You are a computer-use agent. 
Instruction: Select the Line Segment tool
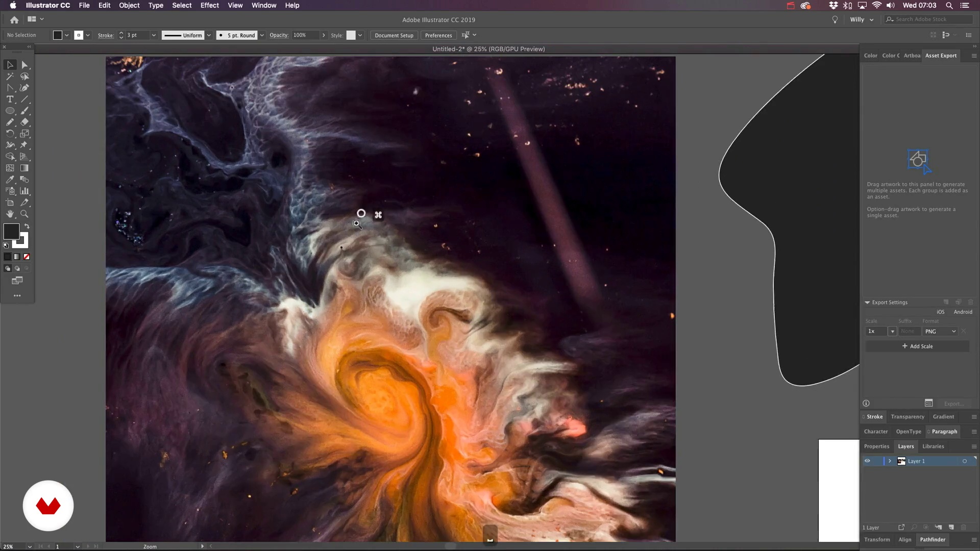click(x=24, y=99)
